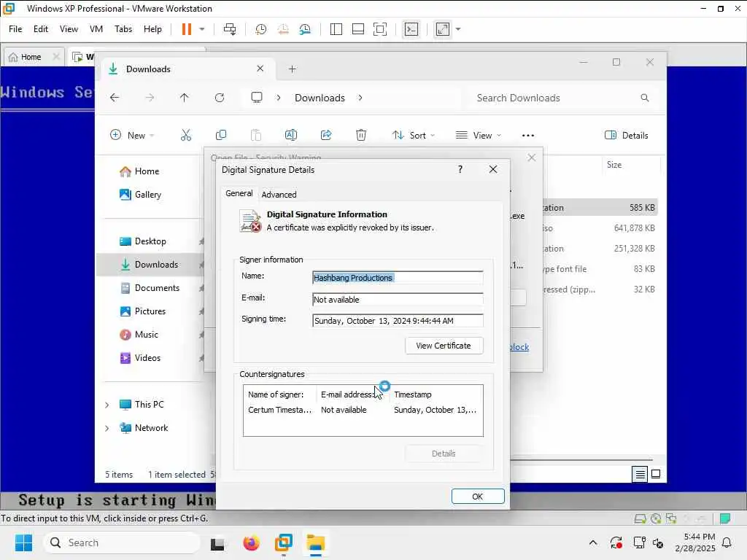Open Home in Explorer sidebar
Screen dimensions: 747x560
[146, 171]
